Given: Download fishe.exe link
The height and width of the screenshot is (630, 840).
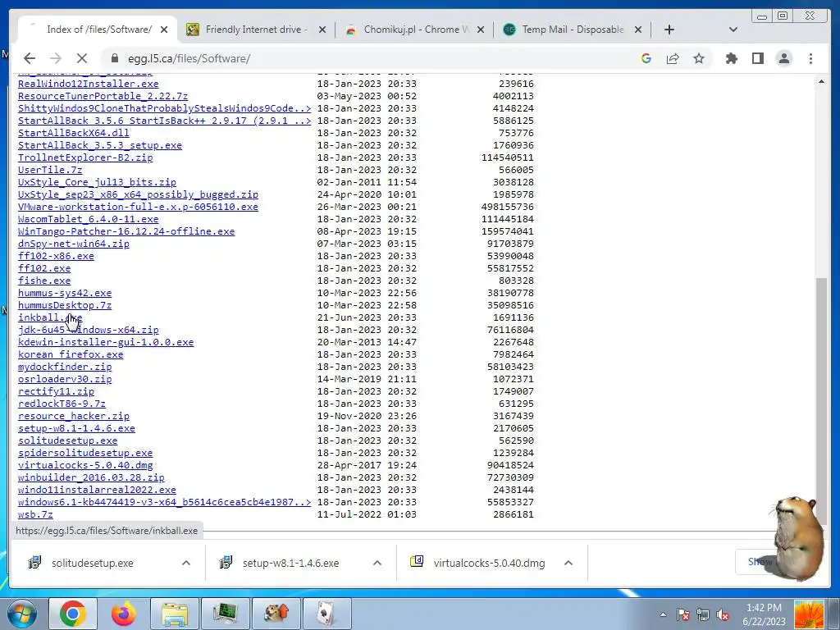Looking at the screenshot, I should [44, 281].
